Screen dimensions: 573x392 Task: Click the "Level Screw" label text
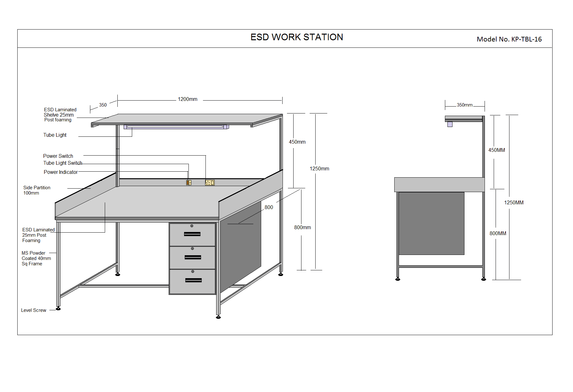(33, 310)
